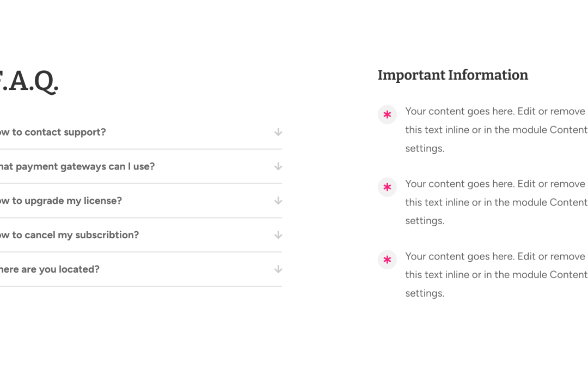Click the F.A.Q. heading text
This screenshot has width=588, height=368.
coord(29,81)
